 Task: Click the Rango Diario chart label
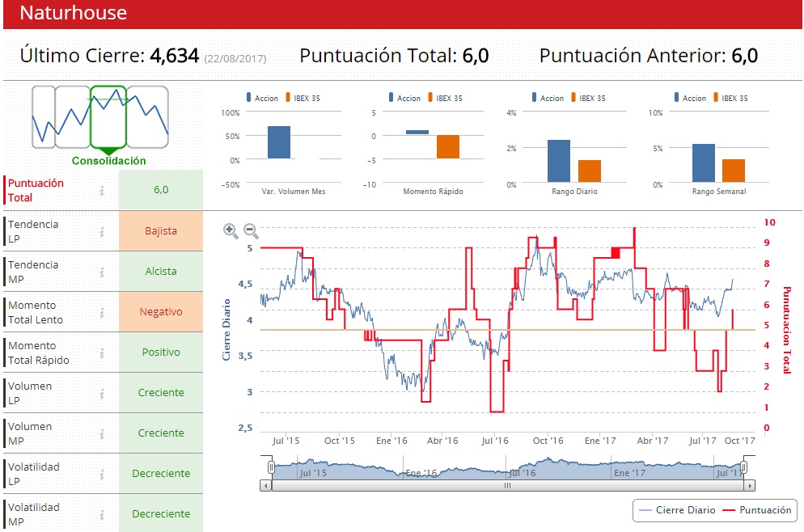pos(574,191)
